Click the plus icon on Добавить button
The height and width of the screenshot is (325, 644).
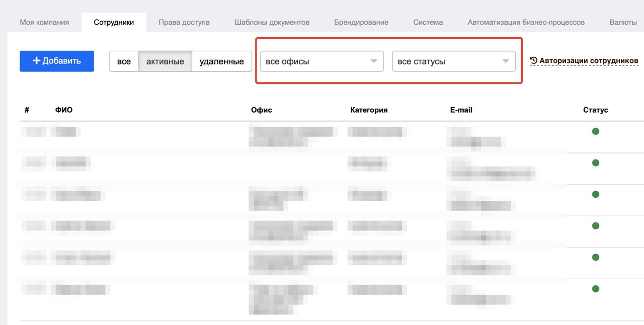pyautogui.click(x=36, y=61)
